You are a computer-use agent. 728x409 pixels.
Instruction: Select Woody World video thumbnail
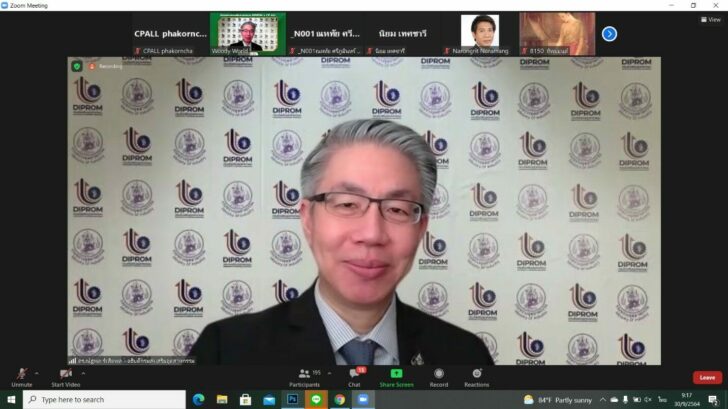[x=247, y=34]
